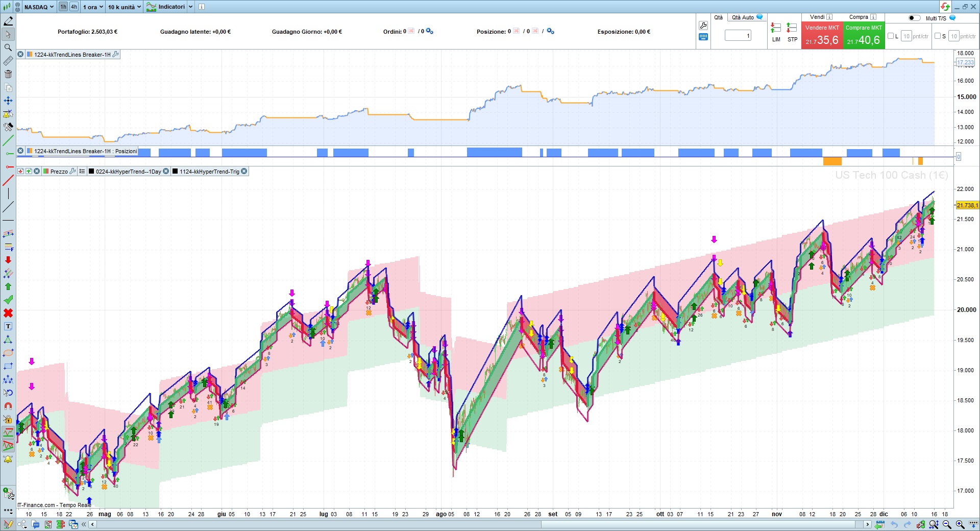The image size is (980, 531).
Task: Click the Vendi info icon
Action: [829, 17]
